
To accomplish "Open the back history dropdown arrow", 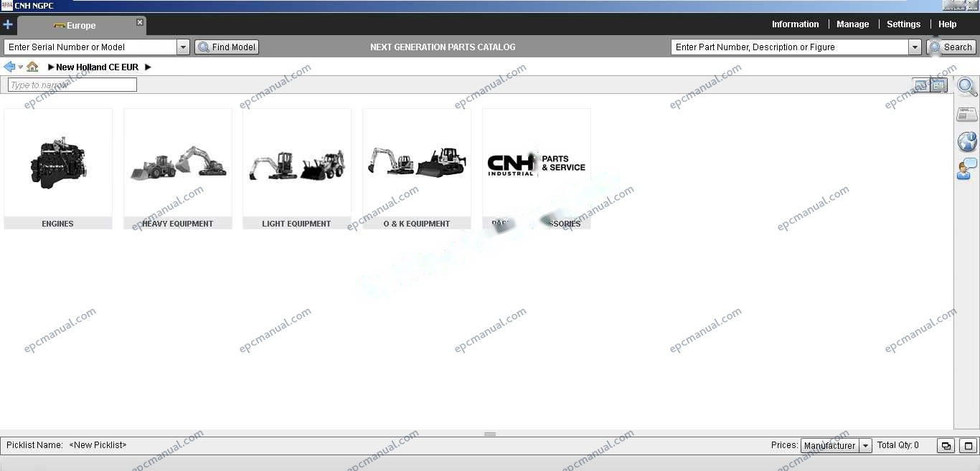I will point(20,67).
